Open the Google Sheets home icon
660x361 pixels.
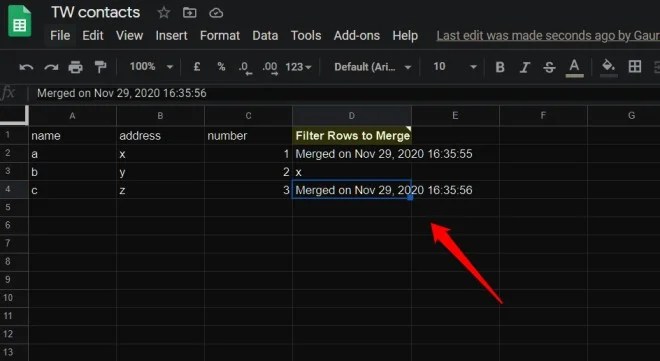pos(19,21)
